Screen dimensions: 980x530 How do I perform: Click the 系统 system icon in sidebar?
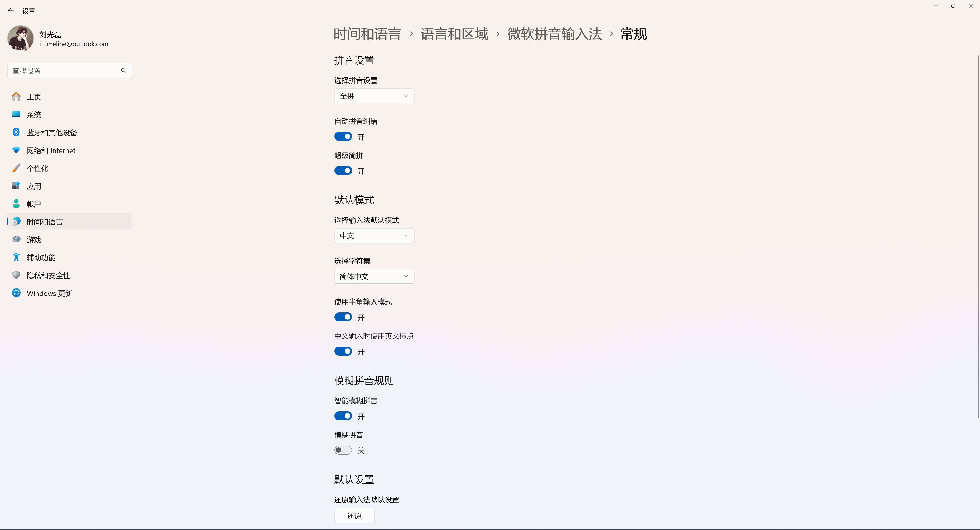pyautogui.click(x=16, y=114)
